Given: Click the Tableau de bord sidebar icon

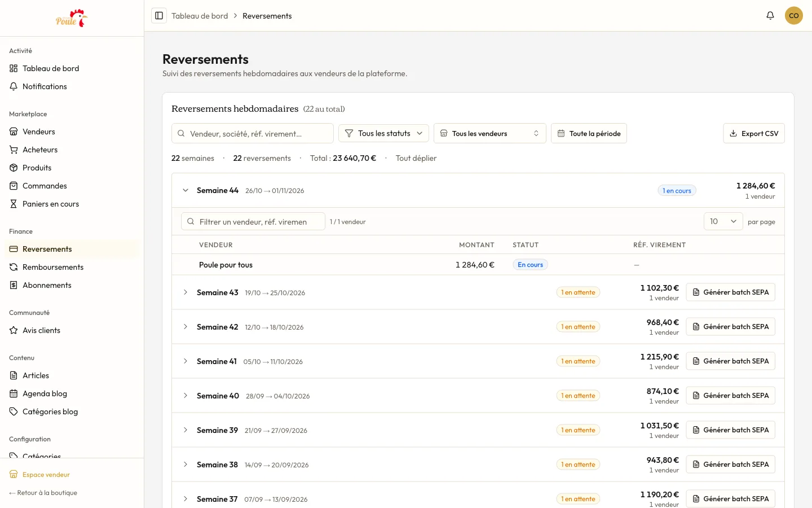Looking at the screenshot, I should point(14,68).
